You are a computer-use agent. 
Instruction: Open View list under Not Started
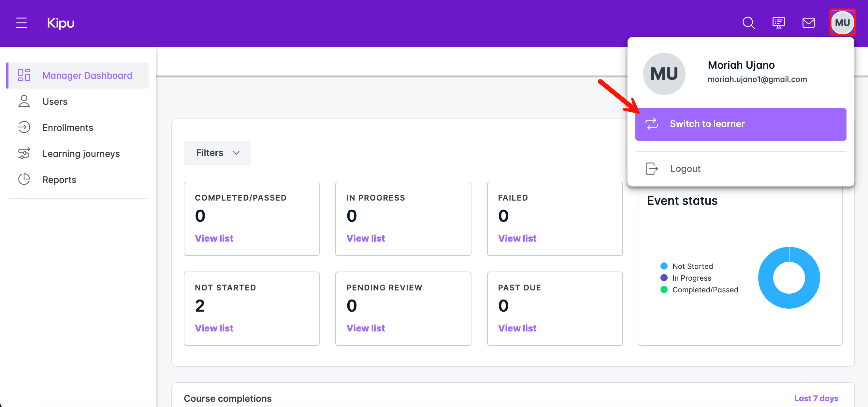coord(214,328)
